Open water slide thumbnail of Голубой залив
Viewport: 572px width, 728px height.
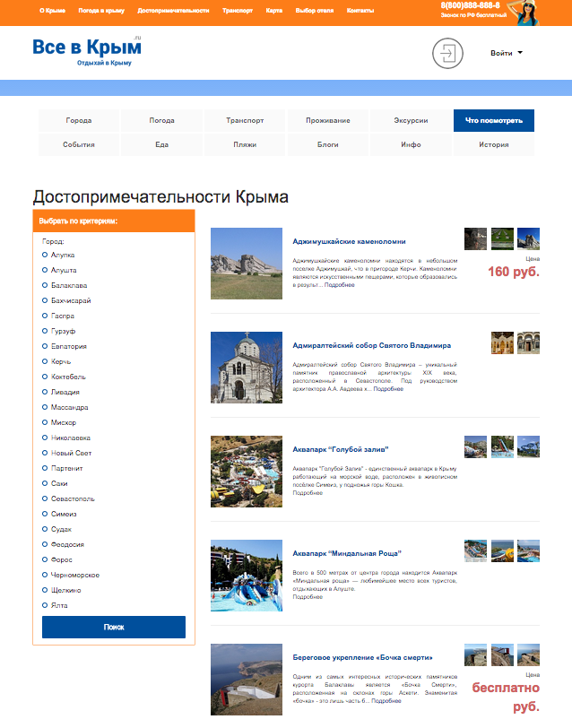tap(502, 446)
